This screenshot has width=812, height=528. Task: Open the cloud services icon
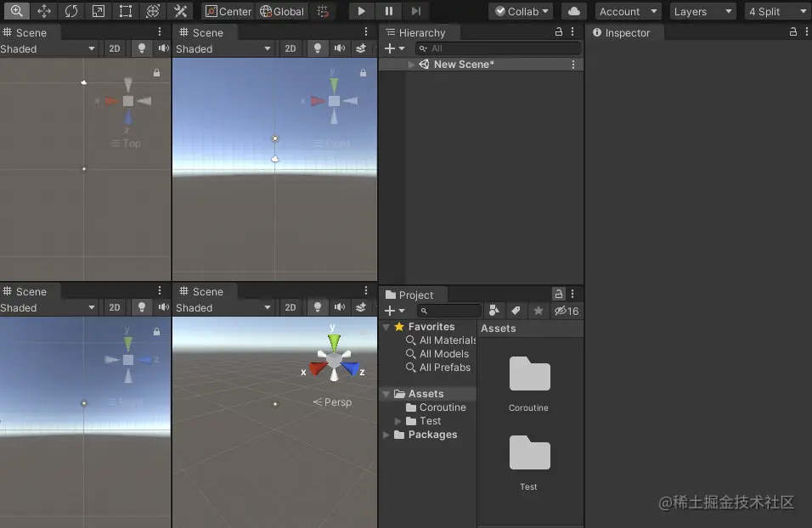tap(574, 11)
